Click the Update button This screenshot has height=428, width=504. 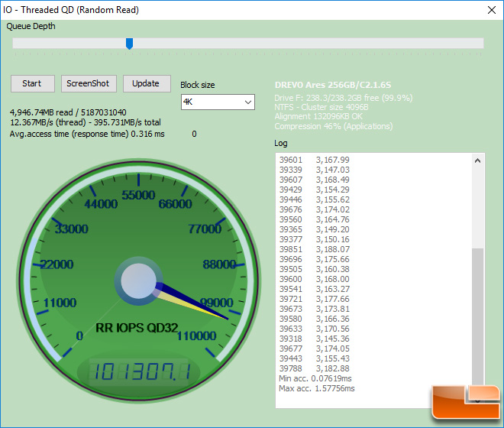pyautogui.click(x=147, y=83)
